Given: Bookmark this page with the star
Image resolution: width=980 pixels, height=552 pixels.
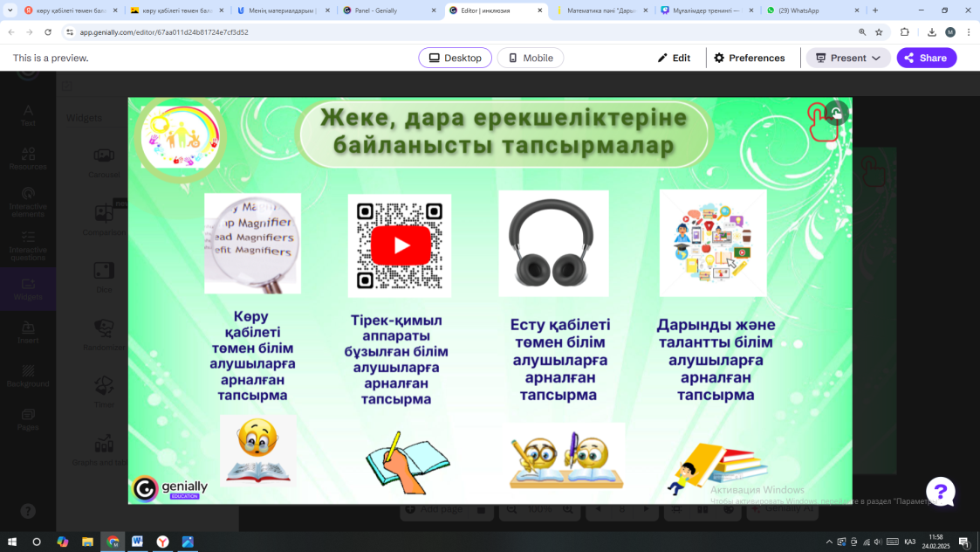Looking at the screenshot, I should click(879, 32).
